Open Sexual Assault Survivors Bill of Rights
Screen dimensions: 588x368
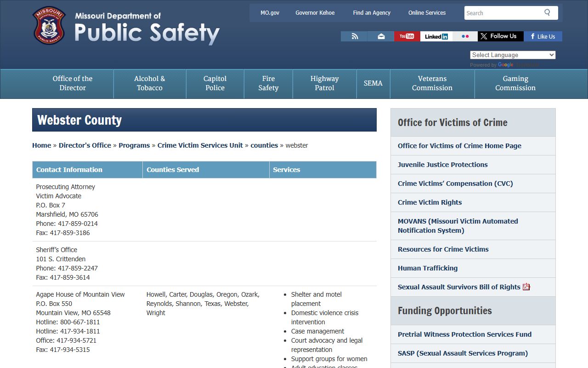(459, 287)
